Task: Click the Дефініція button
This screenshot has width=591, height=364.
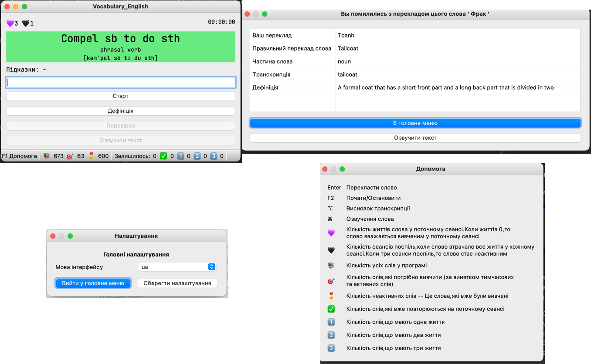Action: point(121,111)
